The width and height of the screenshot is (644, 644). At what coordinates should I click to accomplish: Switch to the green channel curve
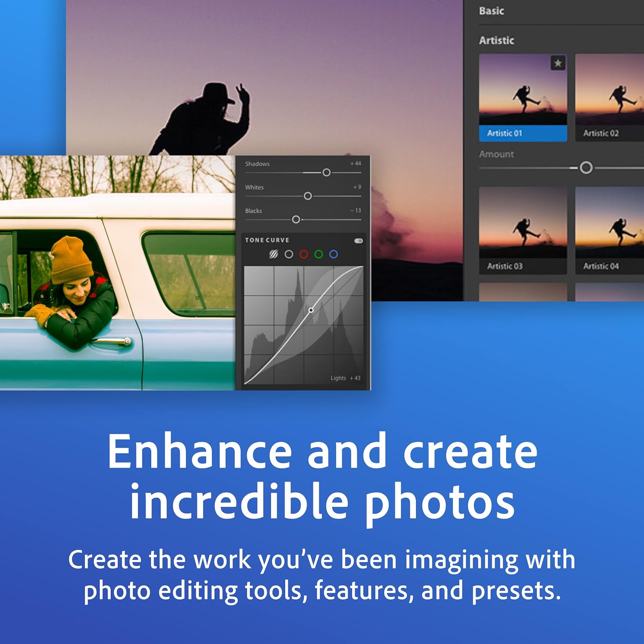pyautogui.click(x=319, y=254)
